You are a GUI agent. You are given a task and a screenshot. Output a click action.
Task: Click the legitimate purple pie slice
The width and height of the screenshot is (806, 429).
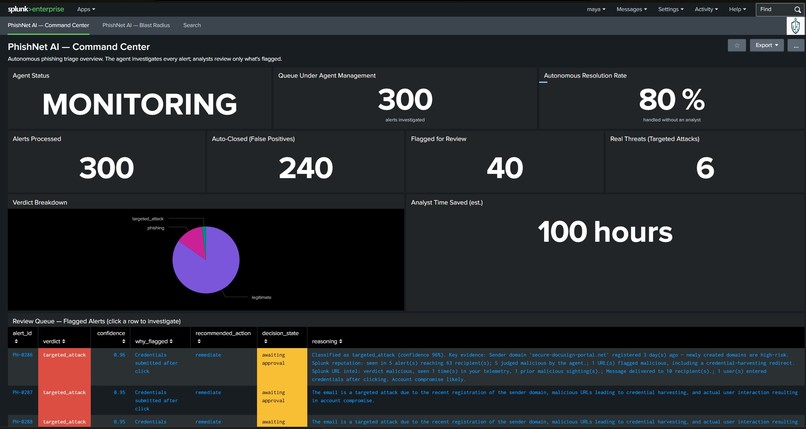208,270
